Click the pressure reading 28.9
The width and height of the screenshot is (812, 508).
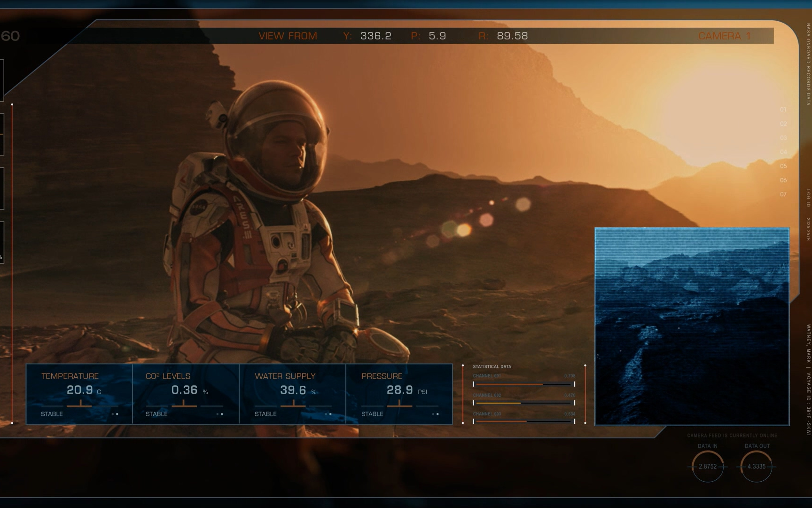click(399, 390)
